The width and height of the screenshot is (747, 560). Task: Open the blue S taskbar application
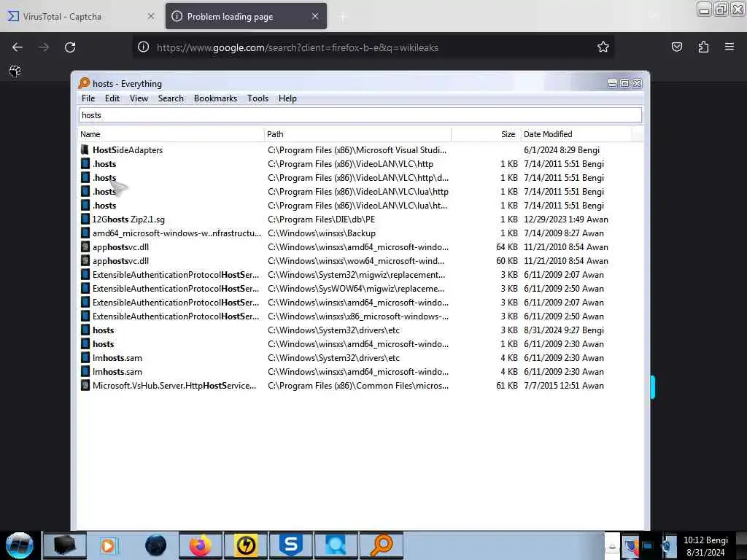click(x=290, y=545)
